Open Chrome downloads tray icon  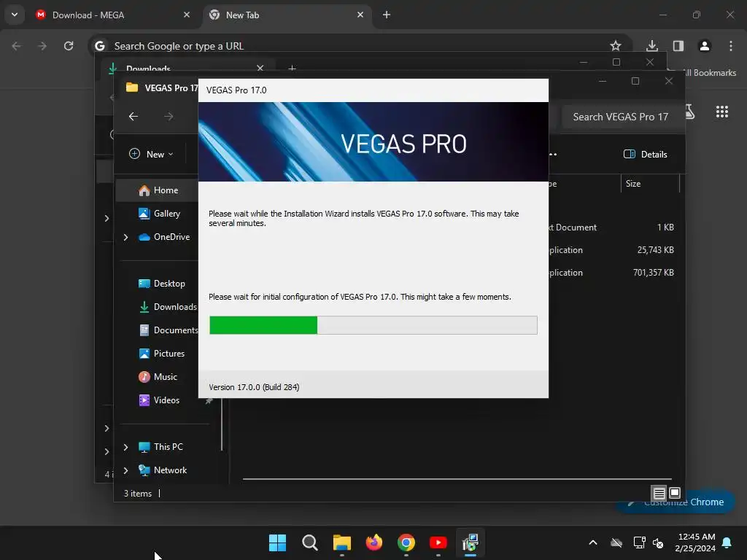pos(651,46)
